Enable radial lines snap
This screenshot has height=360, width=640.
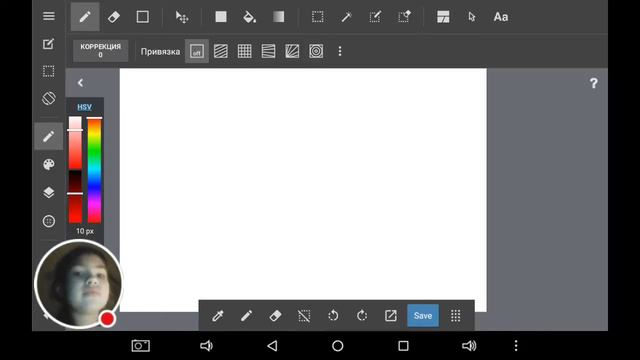pyautogui.click(x=292, y=51)
